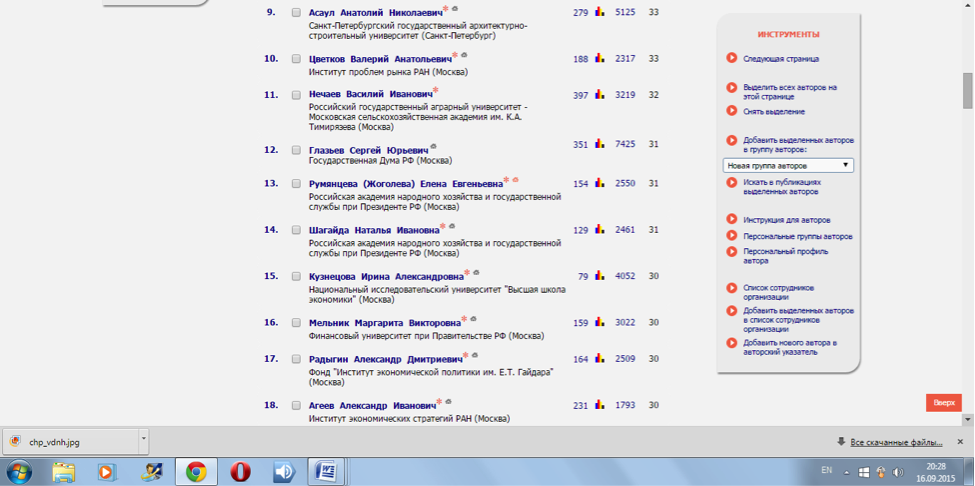Click arrow icon beside Инструкция для авторов
The image size is (975, 486).
732,220
